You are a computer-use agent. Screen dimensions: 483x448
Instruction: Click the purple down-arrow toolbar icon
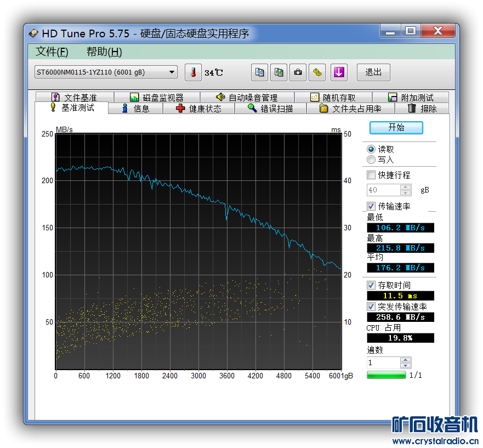tap(339, 72)
